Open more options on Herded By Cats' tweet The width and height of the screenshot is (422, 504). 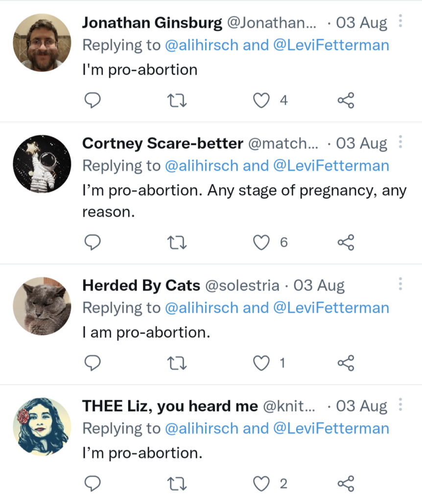click(401, 284)
